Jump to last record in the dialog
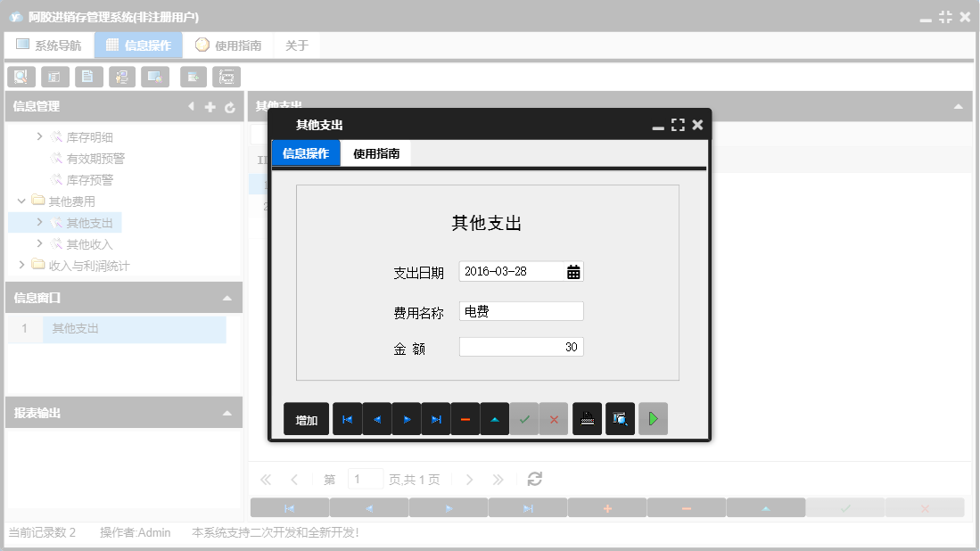The image size is (980, 551). [436, 418]
